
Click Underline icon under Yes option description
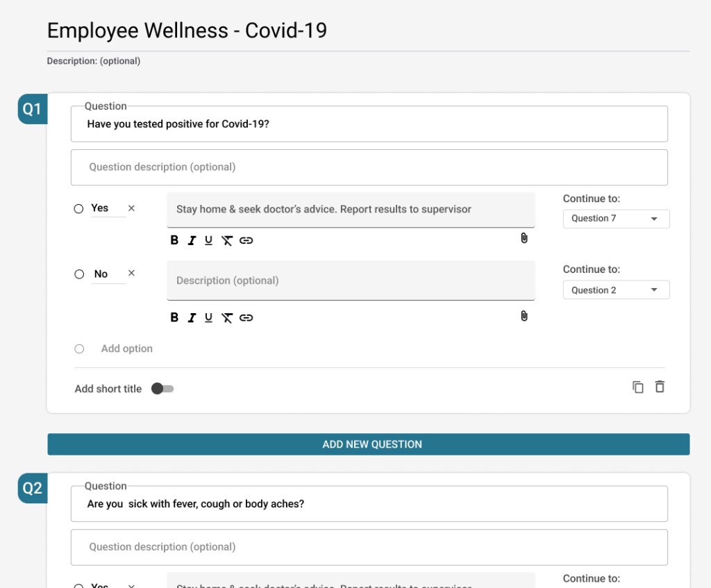[208, 240]
